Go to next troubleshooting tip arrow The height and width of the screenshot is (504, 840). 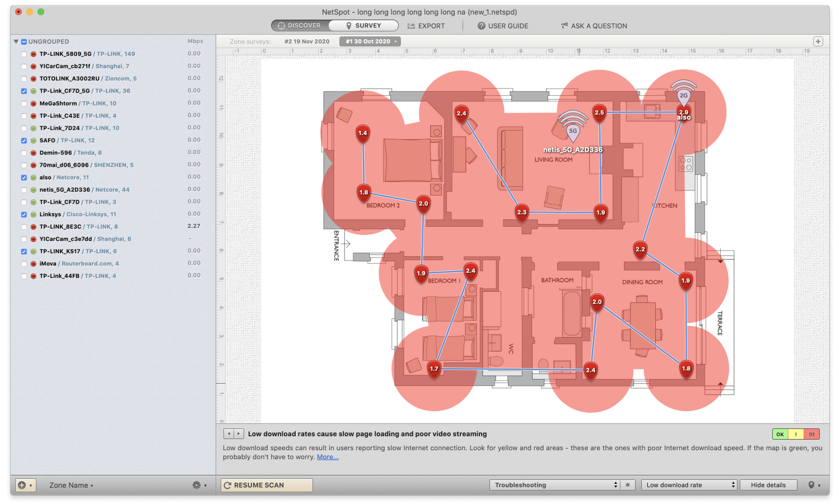coord(239,433)
